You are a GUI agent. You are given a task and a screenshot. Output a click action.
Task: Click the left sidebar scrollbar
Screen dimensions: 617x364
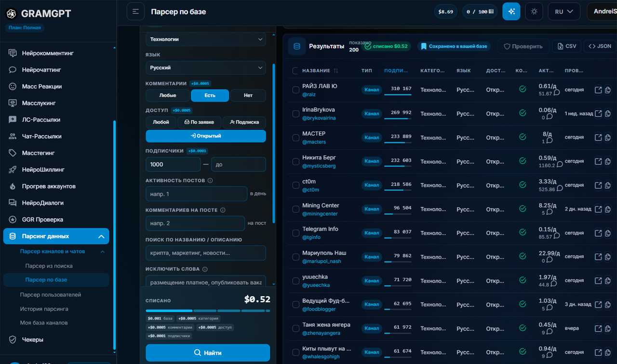point(114,236)
